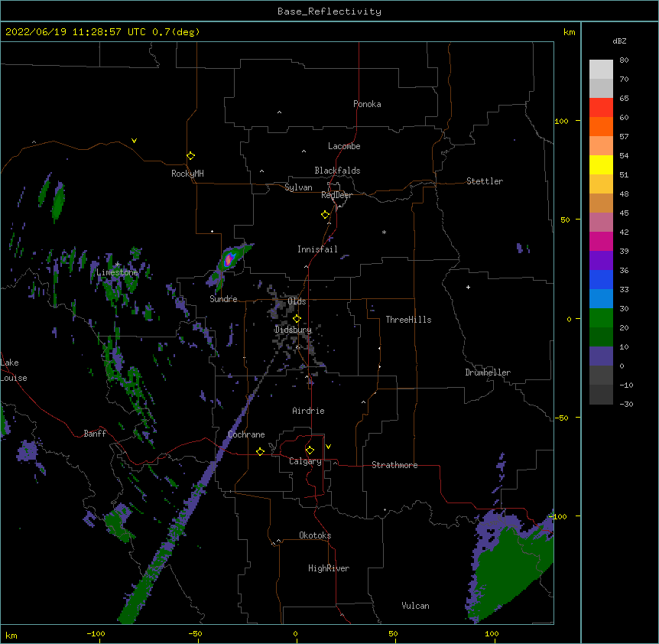
Task: Click the Limestone label
Action: tap(117, 272)
